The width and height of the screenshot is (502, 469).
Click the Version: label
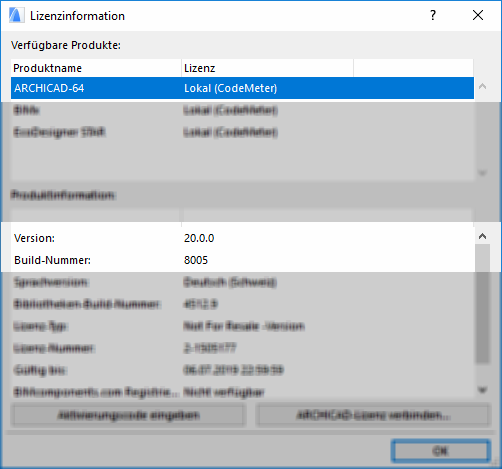34,238
